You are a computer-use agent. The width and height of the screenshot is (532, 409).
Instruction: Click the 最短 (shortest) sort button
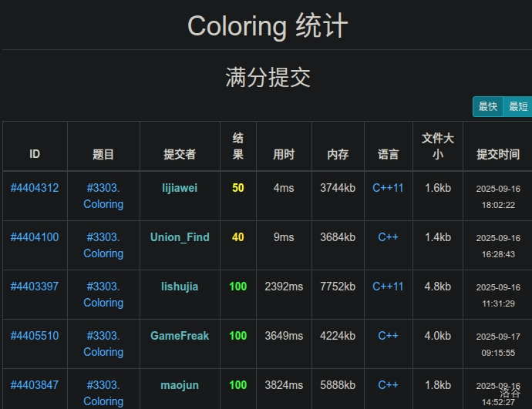(517, 107)
